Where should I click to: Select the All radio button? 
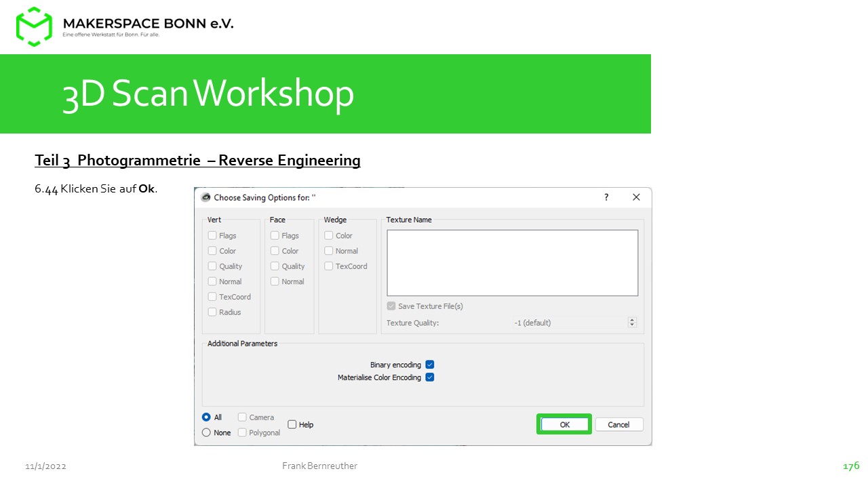click(207, 418)
